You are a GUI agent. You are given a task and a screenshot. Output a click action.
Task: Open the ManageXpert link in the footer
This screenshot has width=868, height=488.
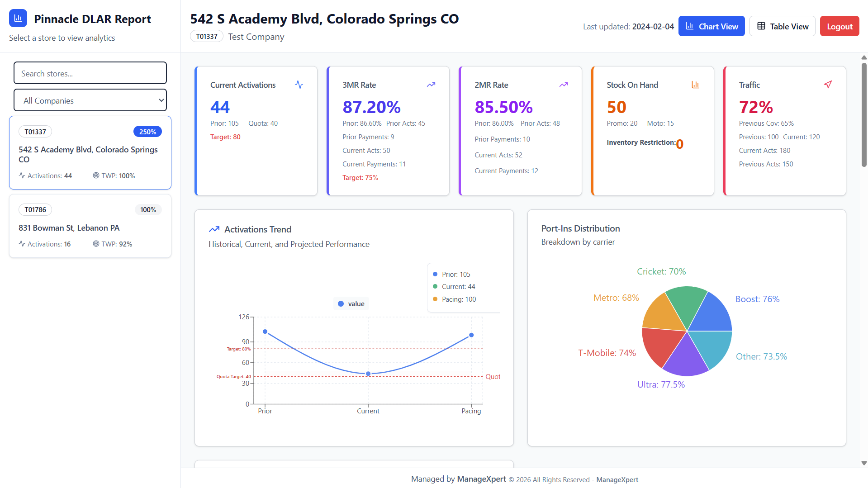[x=617, y=479]
